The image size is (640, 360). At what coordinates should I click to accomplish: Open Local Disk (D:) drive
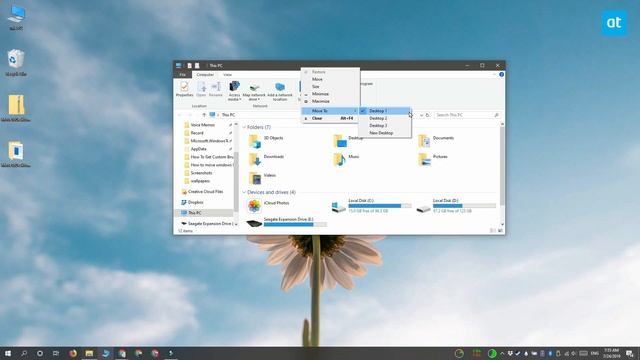[456, 206]
